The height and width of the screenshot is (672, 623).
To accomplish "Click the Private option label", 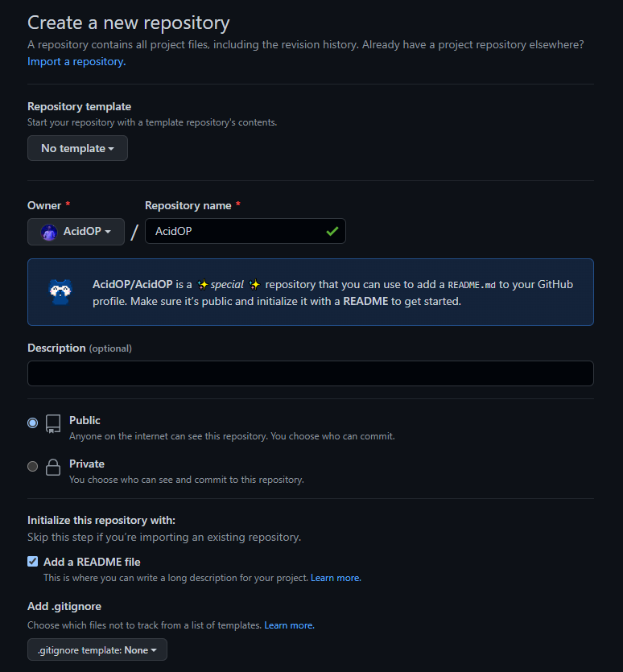I will (x=87, y=464).
